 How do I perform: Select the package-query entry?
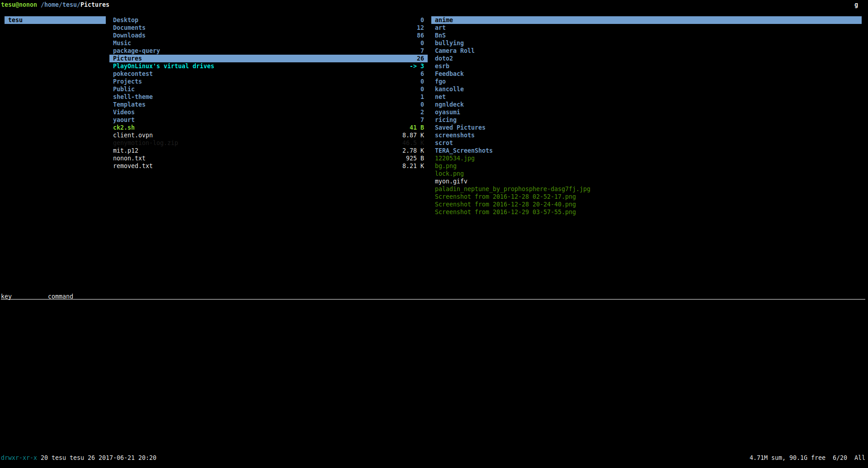pos(136,51)
